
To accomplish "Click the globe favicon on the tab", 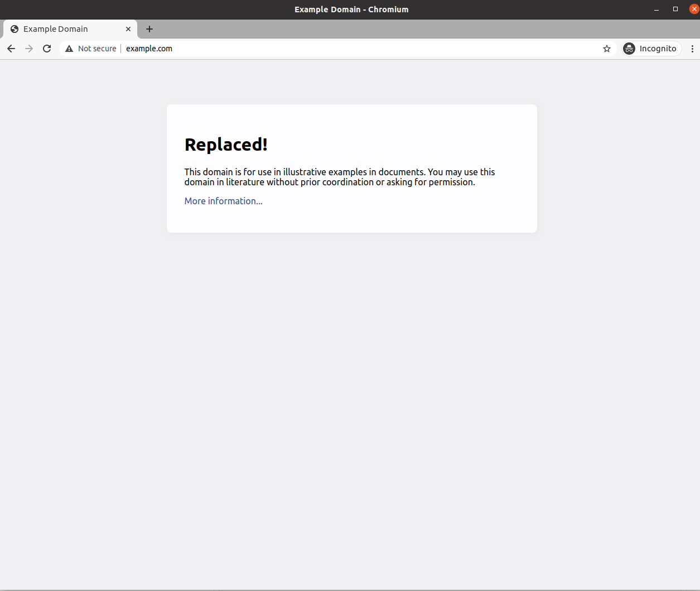I will pos(15,29).
